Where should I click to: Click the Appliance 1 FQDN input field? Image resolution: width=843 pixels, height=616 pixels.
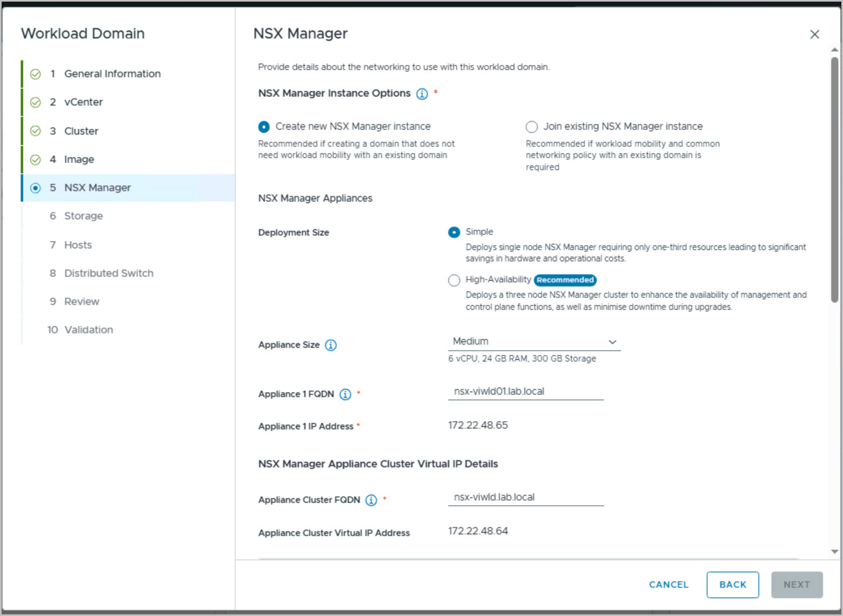(x=526, y=391)
